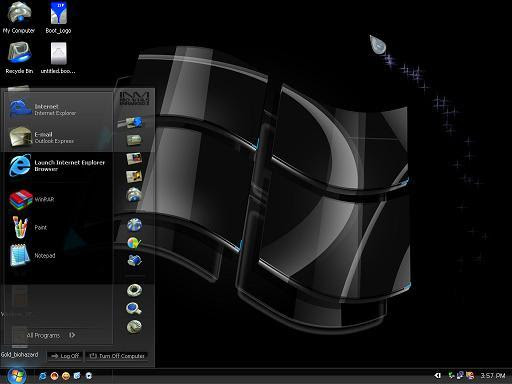Select the untitled.boo... file on desktop
The width and height of the screenshot is (512, 384).
58,58
